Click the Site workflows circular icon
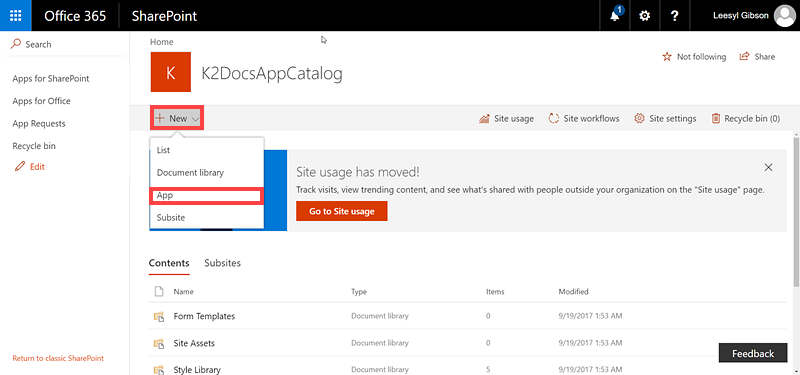The height and width of the screenshot is (375, 800). pos(554,118)
